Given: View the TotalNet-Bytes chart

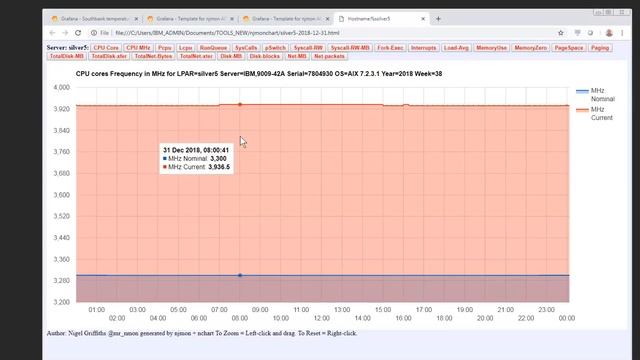Looking at the screenshot, I should 153,56.
